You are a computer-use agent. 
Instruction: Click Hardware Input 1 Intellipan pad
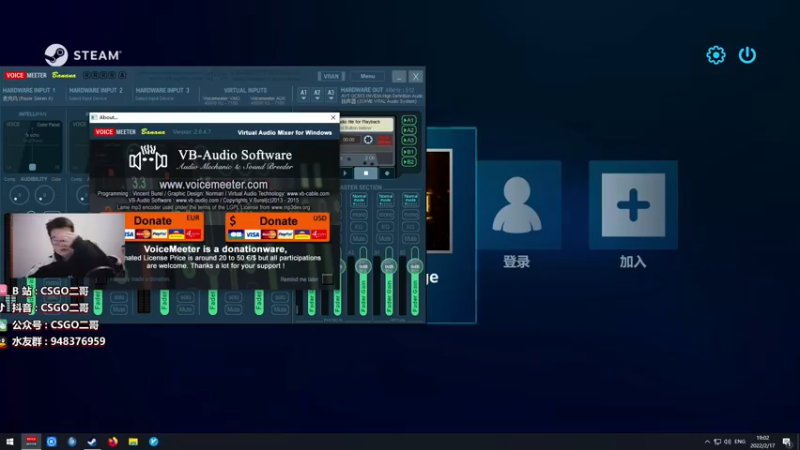pyautogui.click(x=33, y=146)
